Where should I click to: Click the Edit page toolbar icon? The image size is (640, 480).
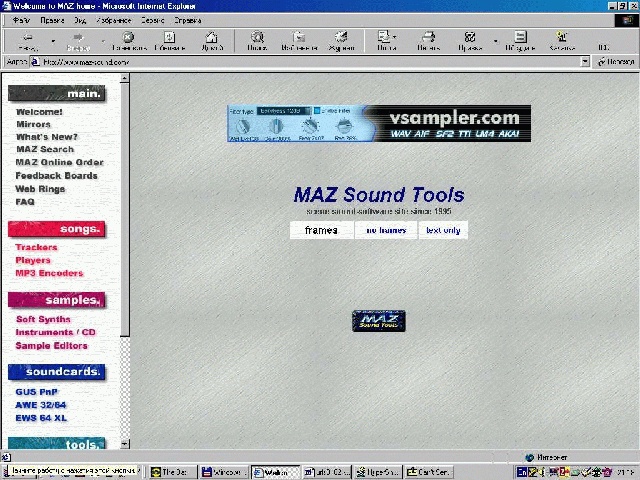point(470,41)
